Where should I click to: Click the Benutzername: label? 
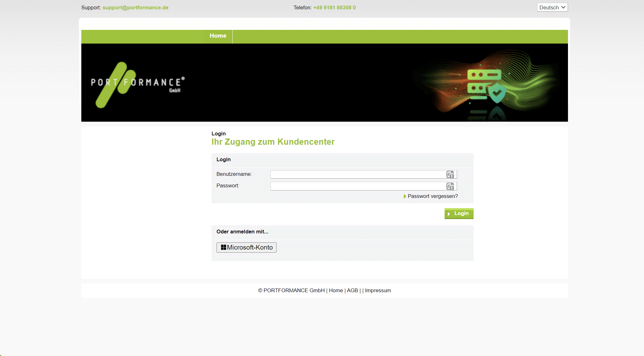[x=234, y=174]
